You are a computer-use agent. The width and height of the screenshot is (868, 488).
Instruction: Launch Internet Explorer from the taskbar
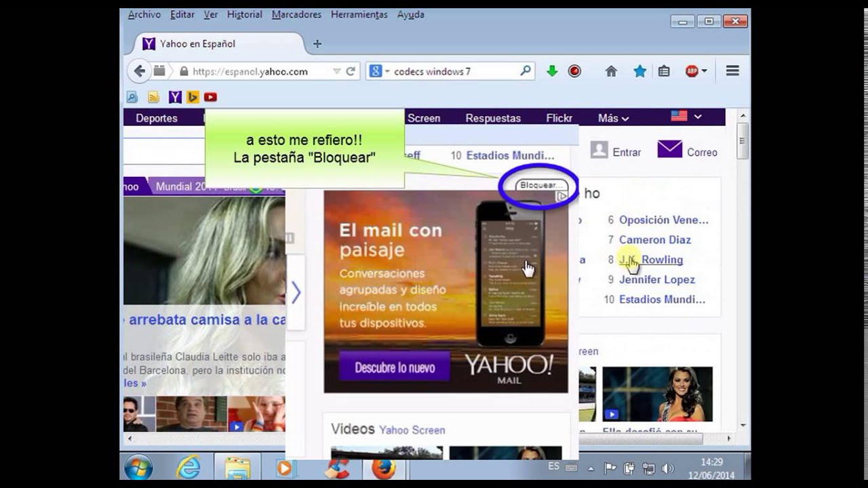188,468
